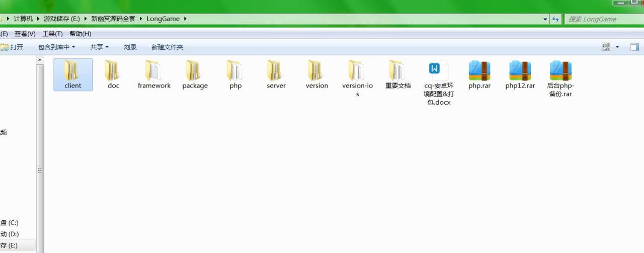Select drive (E:) in navigation pane

10,245
